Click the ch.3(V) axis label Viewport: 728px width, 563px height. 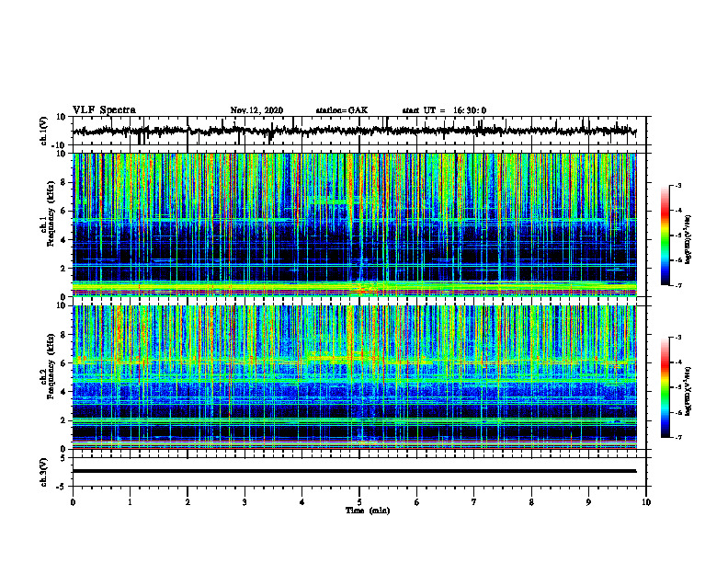[x=44, y=472]
